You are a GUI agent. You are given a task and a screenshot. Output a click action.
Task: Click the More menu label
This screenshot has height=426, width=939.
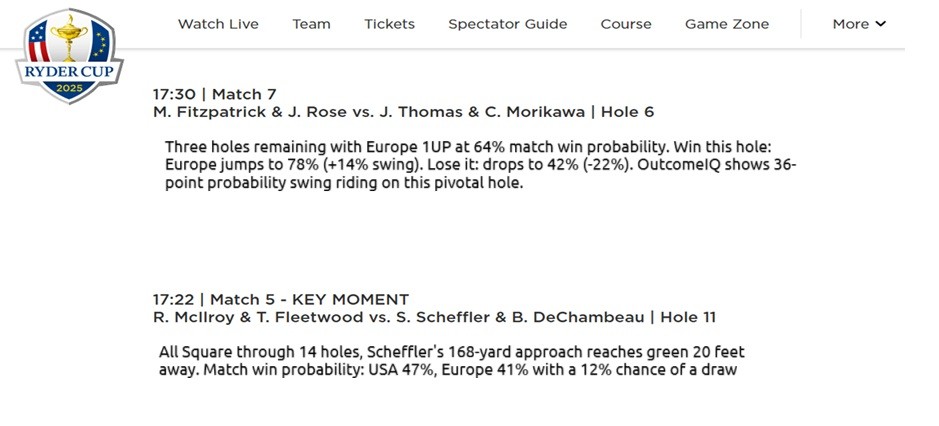point(850,24)
